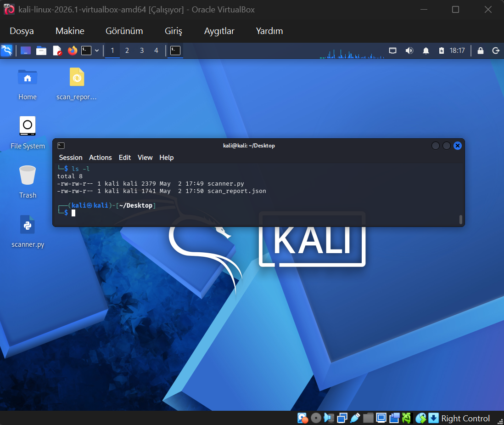Viewport: 504px width, 425px height.
Task: Click the network adapters status icon
Action: 342,418
